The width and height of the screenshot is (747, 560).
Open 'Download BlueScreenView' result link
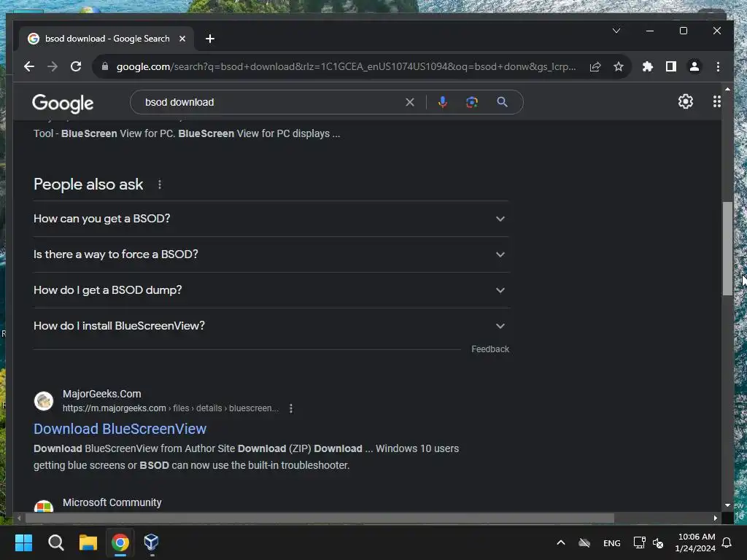coord(120,429)
